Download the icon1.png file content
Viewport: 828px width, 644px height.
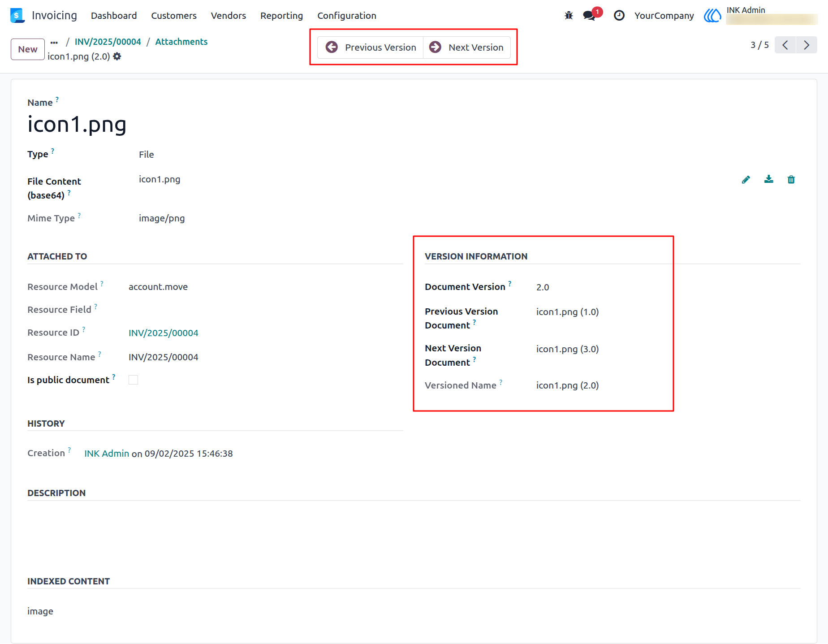[769, 180]
